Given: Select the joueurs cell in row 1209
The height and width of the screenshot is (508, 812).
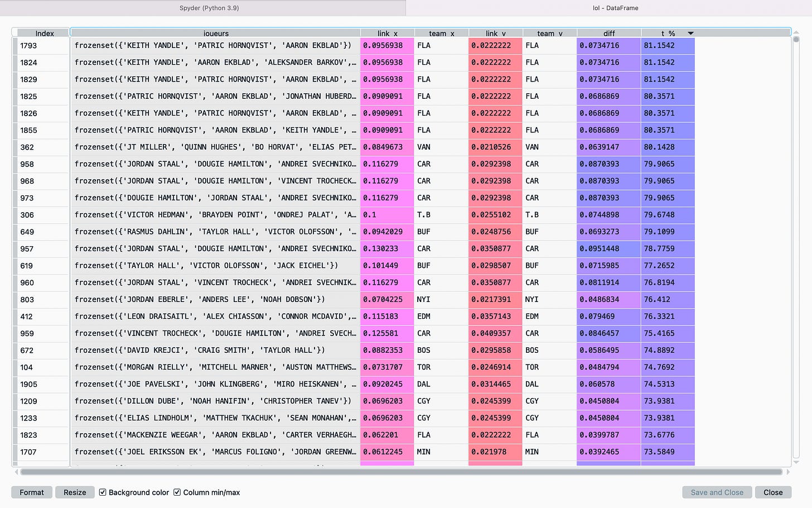Looking at the screenshot, I should point(215,401).
